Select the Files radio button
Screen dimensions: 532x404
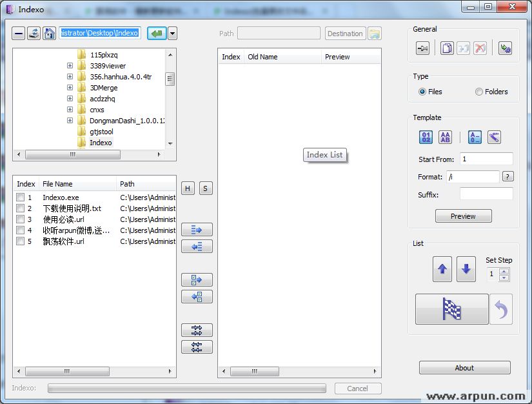click(x=422, y=92)
